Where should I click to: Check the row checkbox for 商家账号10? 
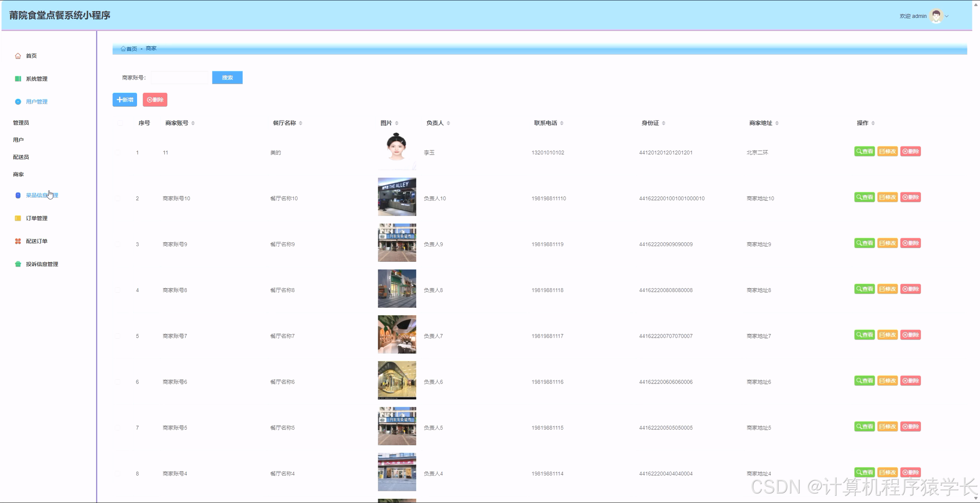pyautogui.click(x=118, y=198)
